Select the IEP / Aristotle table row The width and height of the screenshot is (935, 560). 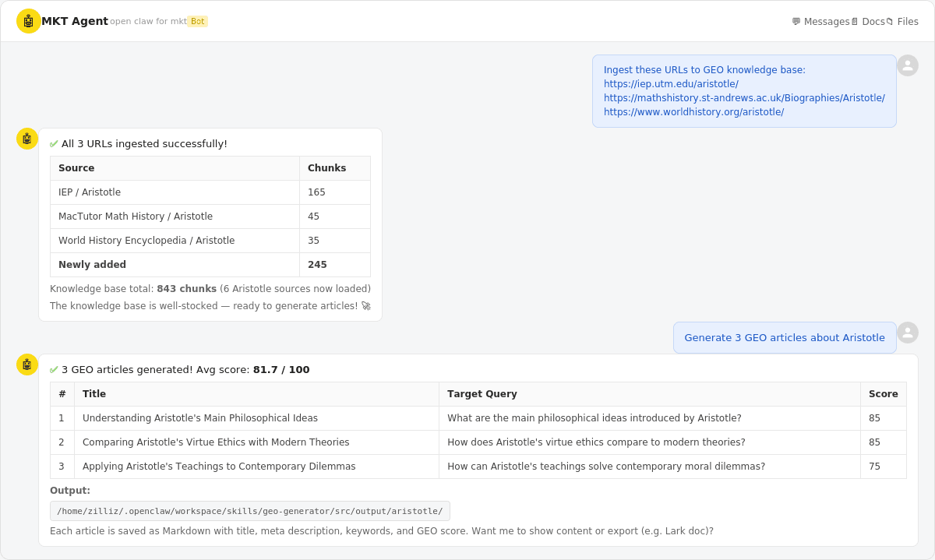point(210,192)
